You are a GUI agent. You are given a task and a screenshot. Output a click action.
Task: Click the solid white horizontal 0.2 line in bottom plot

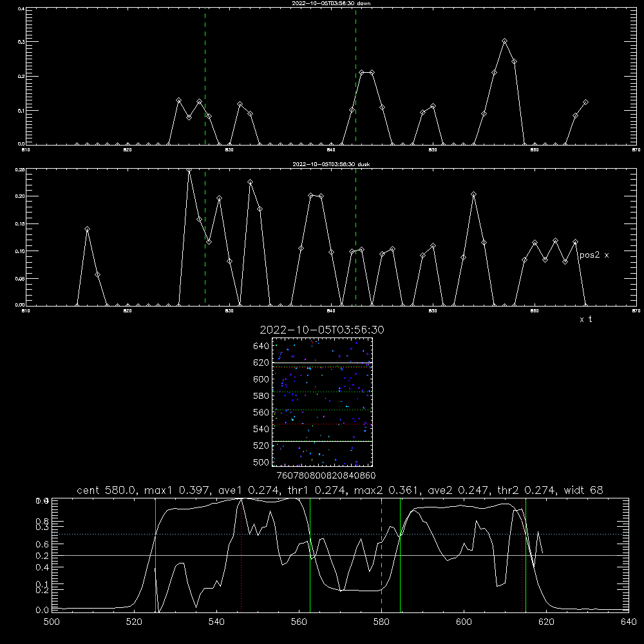(x=340, y=555)
